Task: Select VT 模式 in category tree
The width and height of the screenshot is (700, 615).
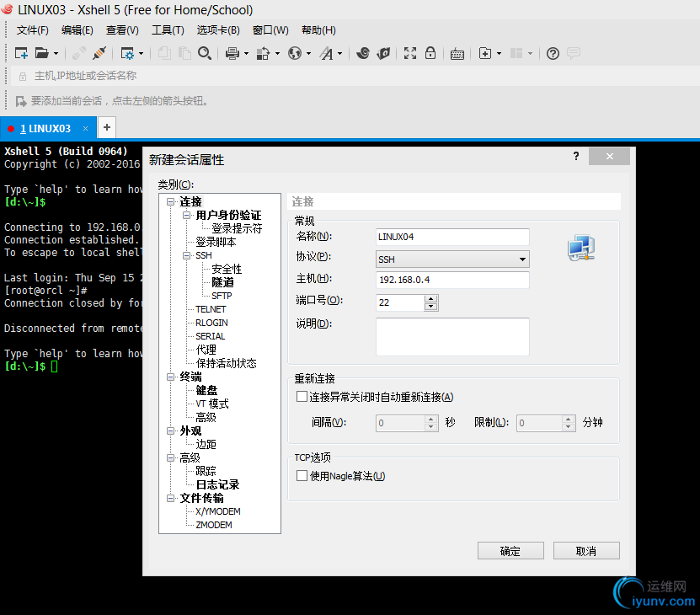Action: click(212, 404)
